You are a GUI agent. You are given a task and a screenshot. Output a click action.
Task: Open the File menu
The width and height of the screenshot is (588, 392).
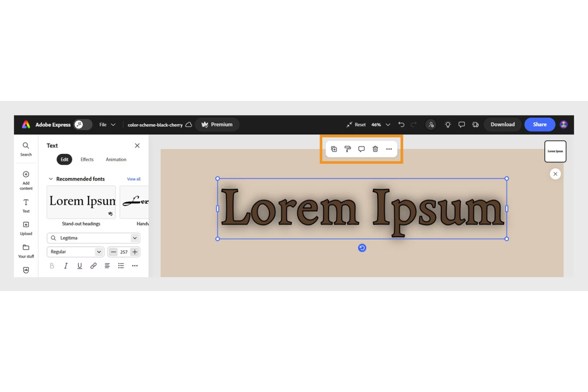tap(106, 124)
